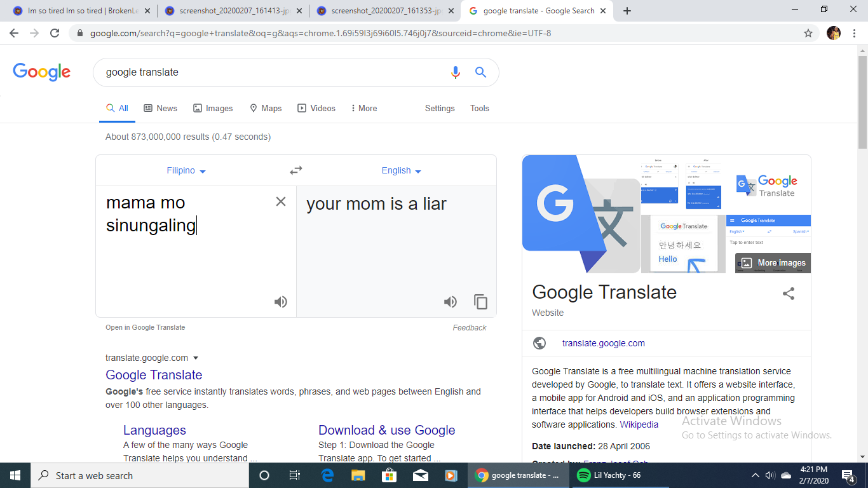
Task: Click the Open in Google Translate link
Action: click(146, 327)
